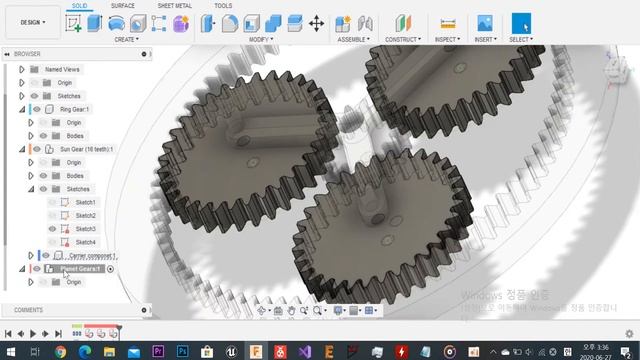Open Photoshop from the taskbar
This screenshot has width=640, height=360.
pos(182,351)
